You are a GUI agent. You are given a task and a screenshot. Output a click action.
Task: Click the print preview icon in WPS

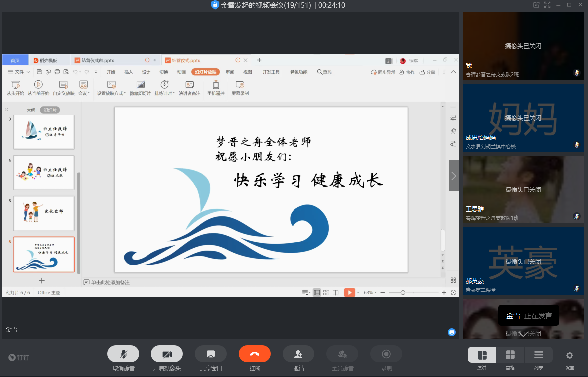[66, 72]
